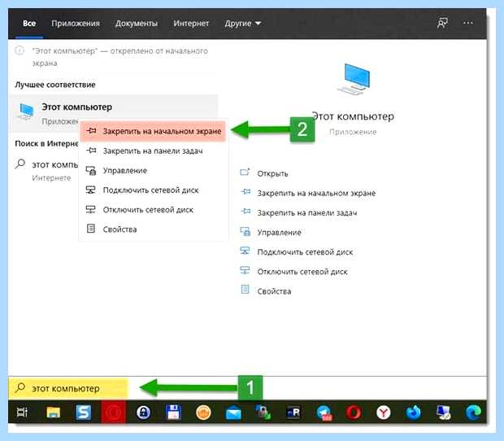The image size is (504, 441).
Task: Select the этот компьютер web search suggestion
Action: (x=46, y=171)
